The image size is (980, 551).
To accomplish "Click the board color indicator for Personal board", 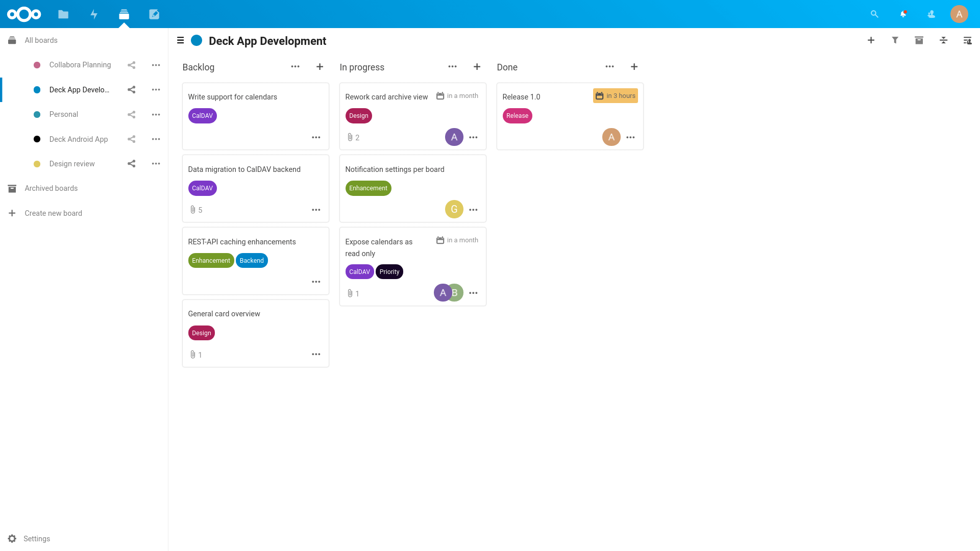I will (x=37, y=114).
